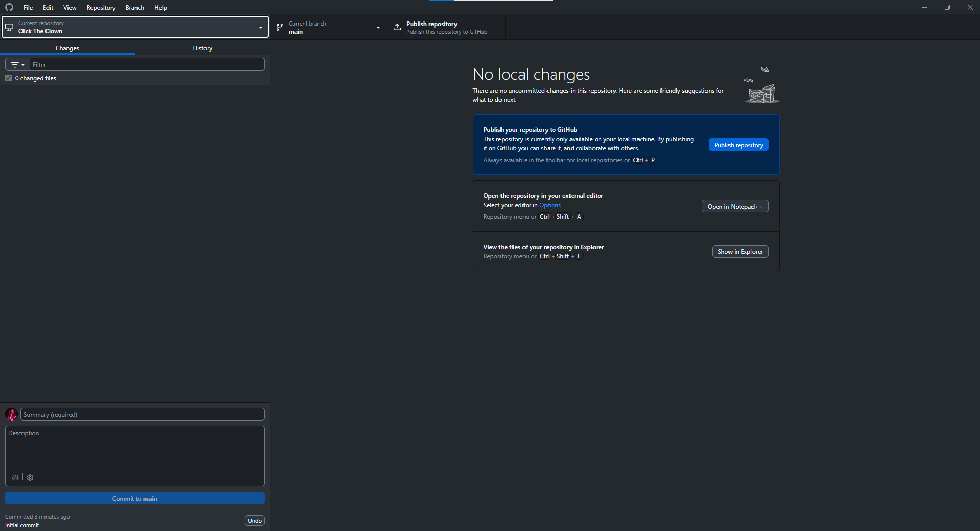Click the computer icon beside Current repository
This screenshot has height=531, width=980.
[x=9, y=27]
